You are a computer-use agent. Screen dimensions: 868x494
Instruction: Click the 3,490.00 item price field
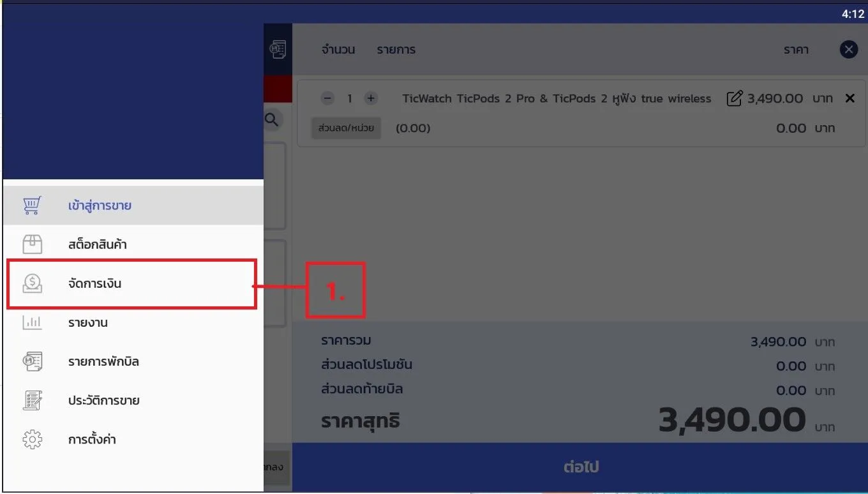[x=775, y=98]
